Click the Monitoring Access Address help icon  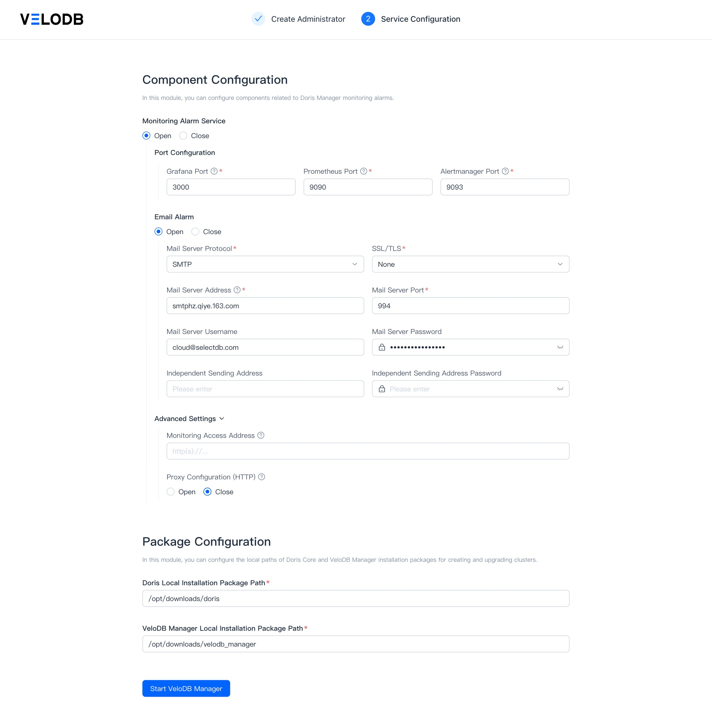(x=261, y=436)
